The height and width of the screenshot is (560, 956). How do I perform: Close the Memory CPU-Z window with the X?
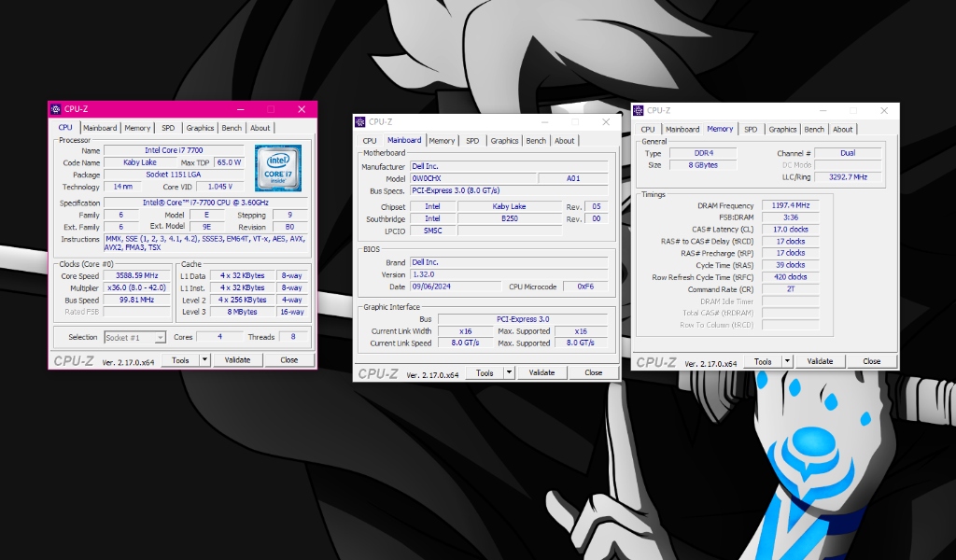point(883,110)
